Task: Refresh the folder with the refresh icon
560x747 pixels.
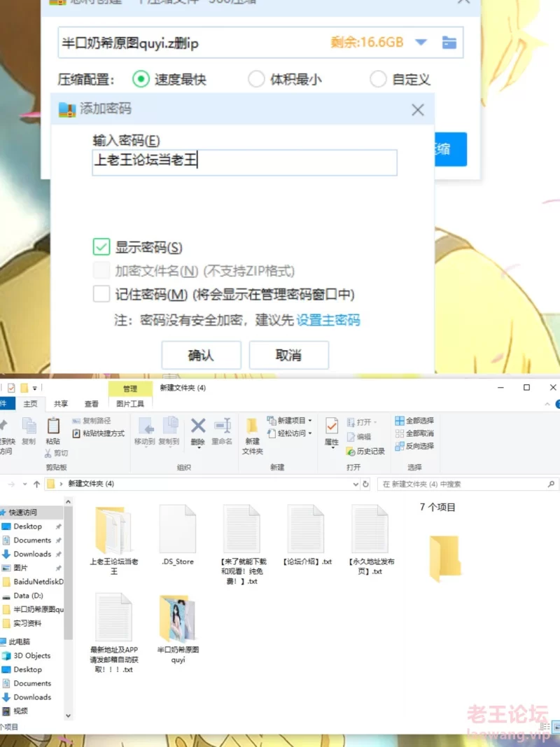Action: click(x=365, y=484)
